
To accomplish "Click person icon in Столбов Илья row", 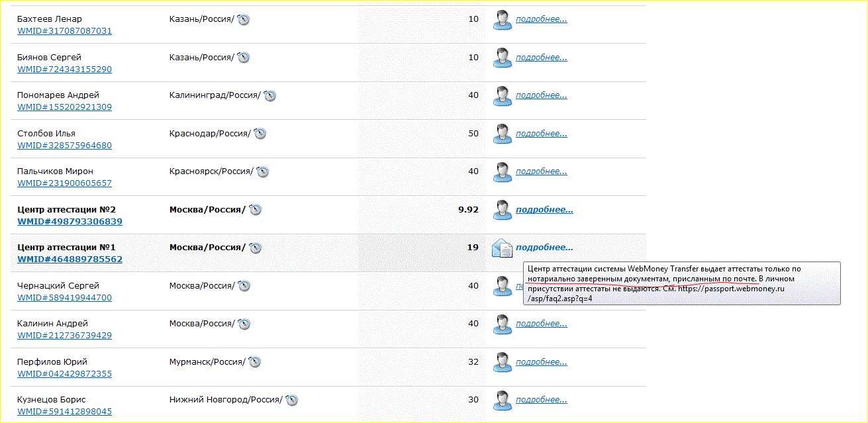I will coord(503,134).
